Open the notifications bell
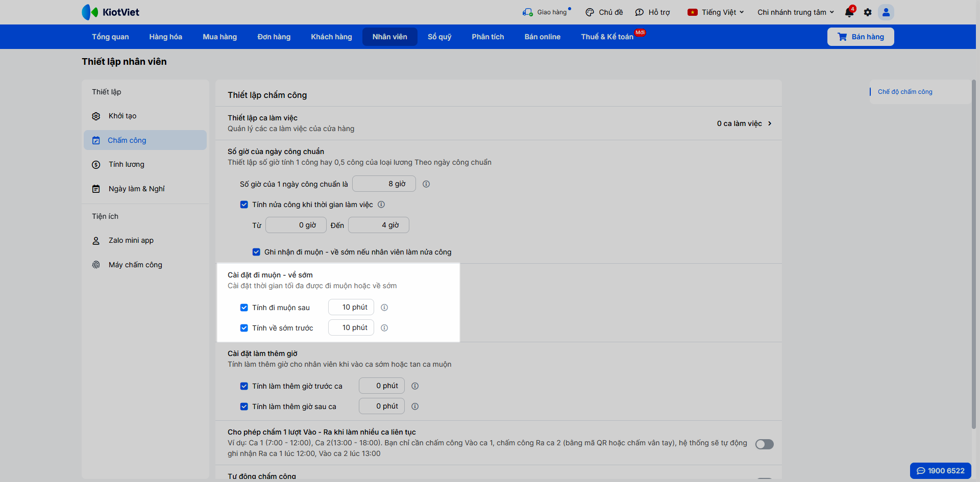 (849, 12)
